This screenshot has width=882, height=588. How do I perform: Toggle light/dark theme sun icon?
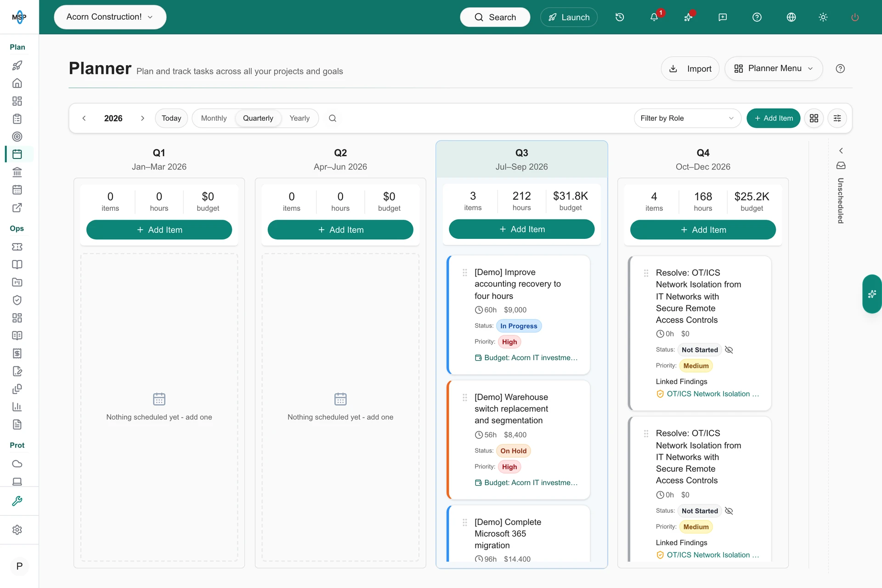pyautogui.click(x=823, y=17)
